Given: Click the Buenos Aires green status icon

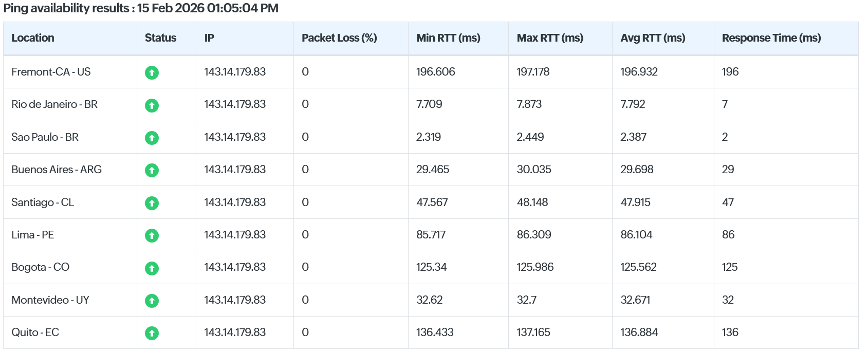Looking at the screenshot, I should (x=152, y=170).
